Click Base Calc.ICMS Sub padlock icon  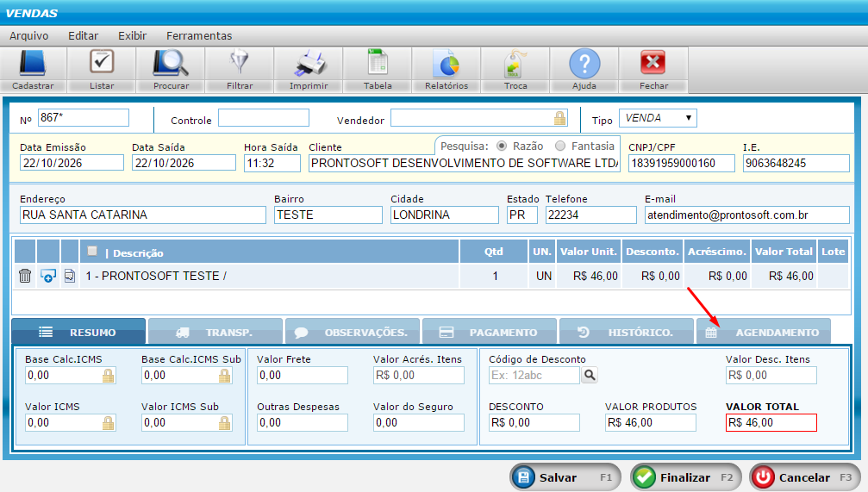224,376
